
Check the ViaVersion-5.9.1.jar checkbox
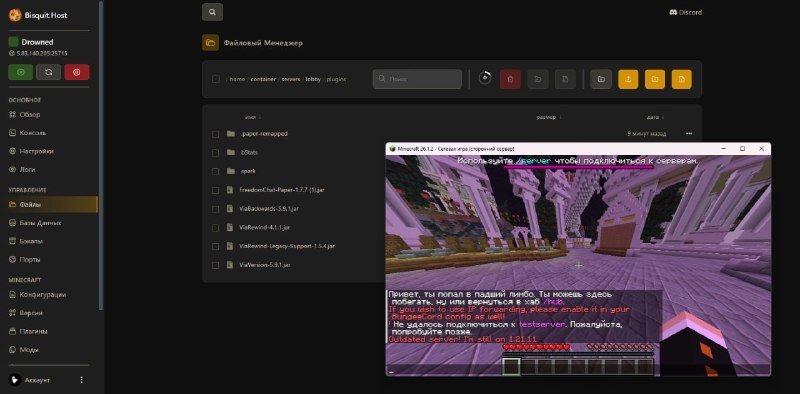click(215, 265)
